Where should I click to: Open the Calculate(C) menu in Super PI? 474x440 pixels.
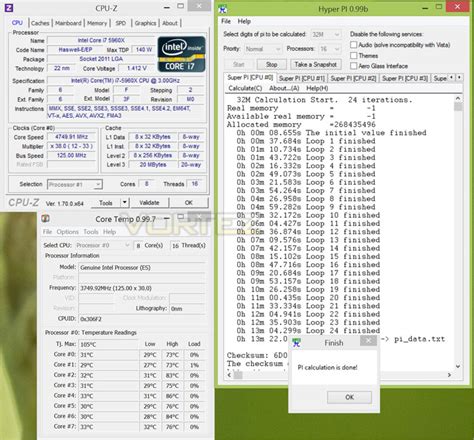(x=245, y=88)
